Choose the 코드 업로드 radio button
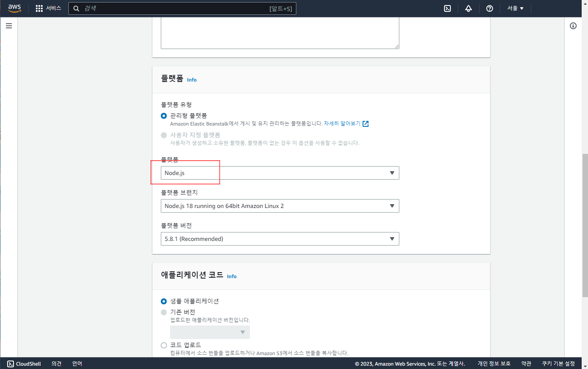The width and height of the screenshot is (588, 369). (x=164, y=345)
